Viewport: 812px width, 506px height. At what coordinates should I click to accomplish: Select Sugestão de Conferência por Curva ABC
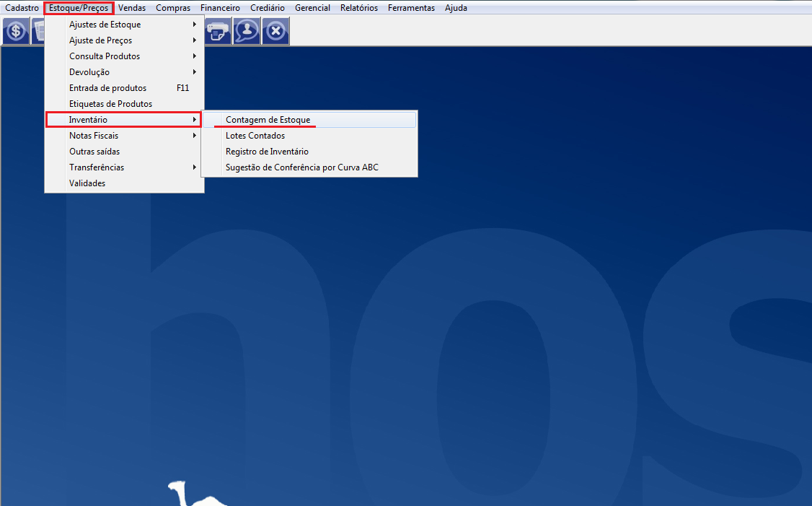point(301,167)
